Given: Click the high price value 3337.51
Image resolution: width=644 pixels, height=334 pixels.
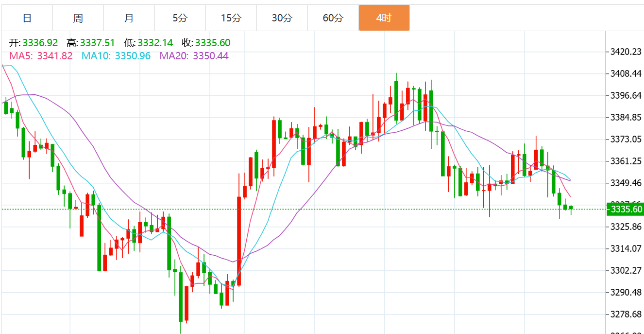Looking at the screenshot, I should [97, 43].
